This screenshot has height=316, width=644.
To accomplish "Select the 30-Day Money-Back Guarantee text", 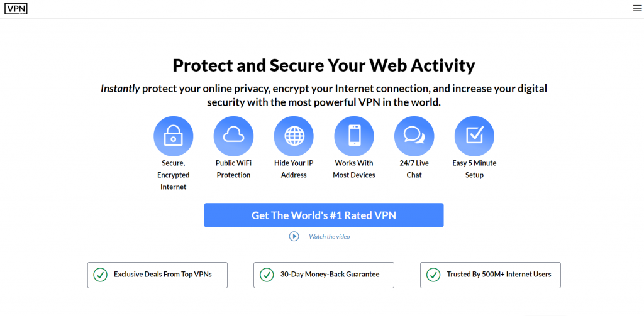I will coord(330,275).
